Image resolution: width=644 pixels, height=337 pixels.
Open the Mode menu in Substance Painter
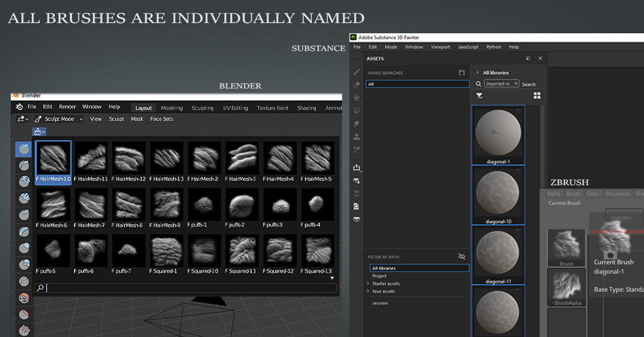[391, 47]
